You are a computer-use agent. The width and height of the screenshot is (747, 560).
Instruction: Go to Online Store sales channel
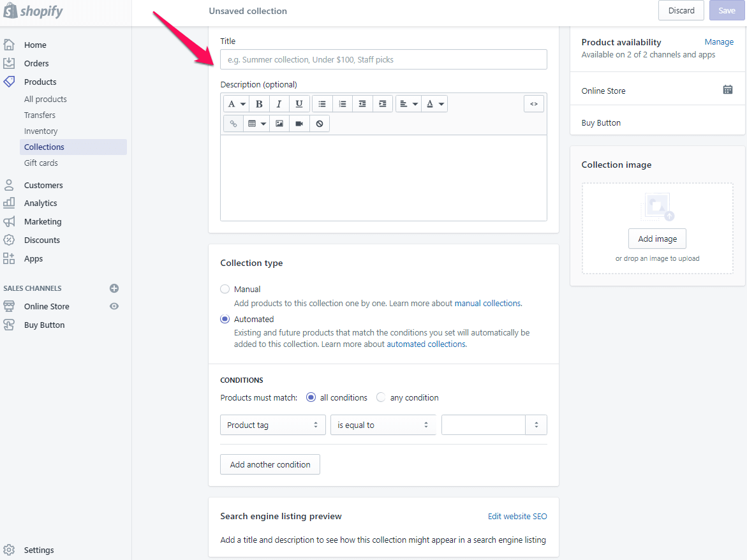[x=47, y=306]
